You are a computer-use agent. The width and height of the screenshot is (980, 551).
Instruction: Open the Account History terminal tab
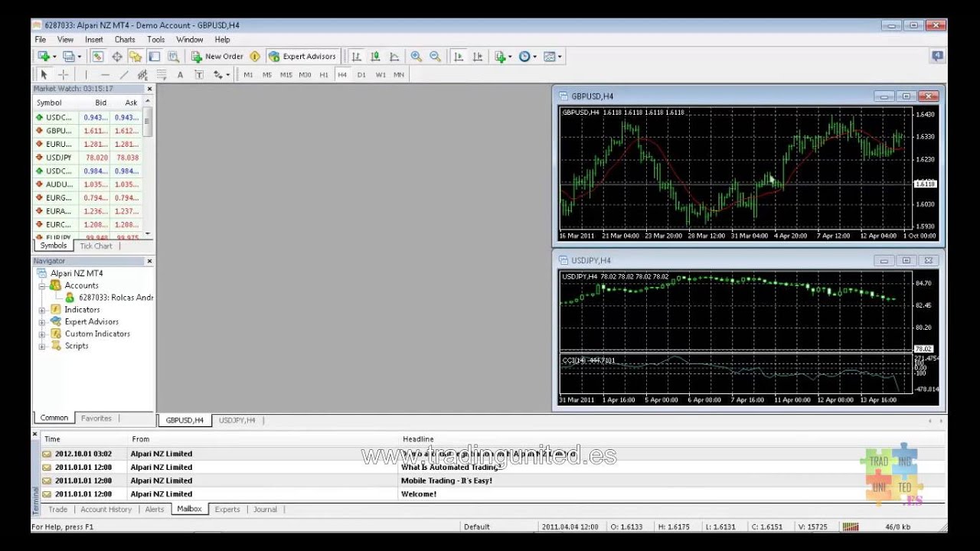click(x=106, y=509)
